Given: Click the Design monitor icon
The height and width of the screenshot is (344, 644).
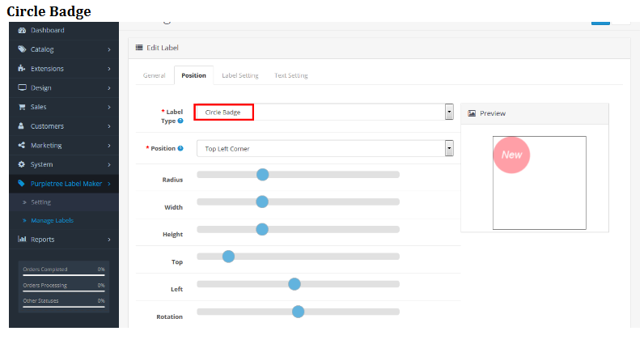Looking at the screenshot, I should tap(22, 87).
